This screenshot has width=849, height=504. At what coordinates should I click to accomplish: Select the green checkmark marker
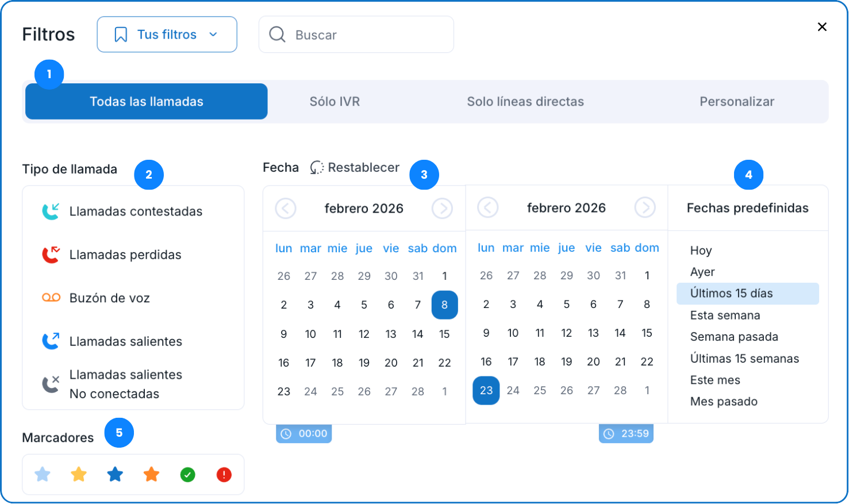pos(188,475)
